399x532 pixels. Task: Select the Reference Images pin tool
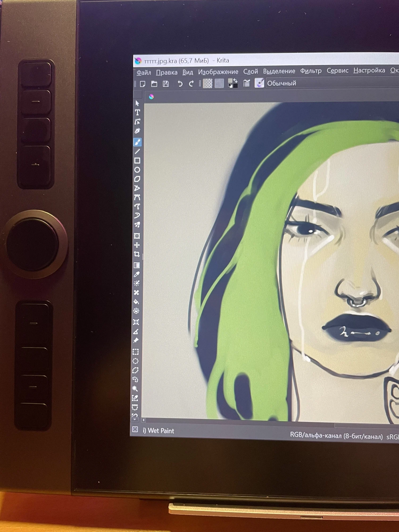136,340
